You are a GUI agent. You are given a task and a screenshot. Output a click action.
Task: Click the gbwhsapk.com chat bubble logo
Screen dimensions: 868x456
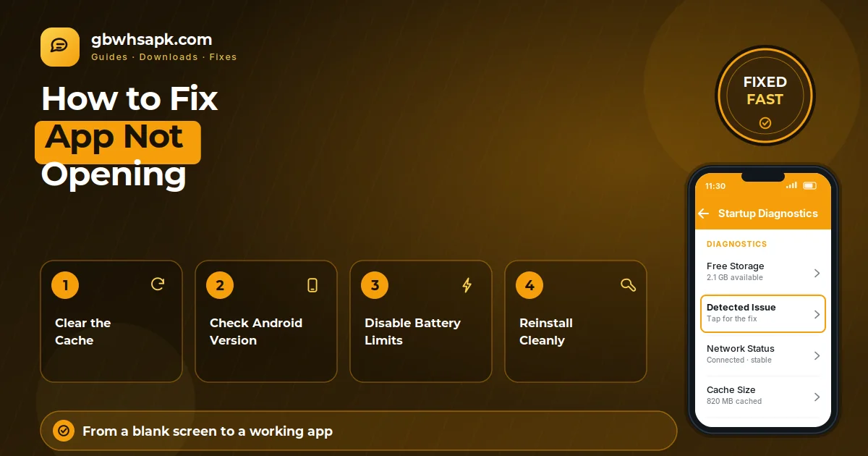(x=60, y=47)
